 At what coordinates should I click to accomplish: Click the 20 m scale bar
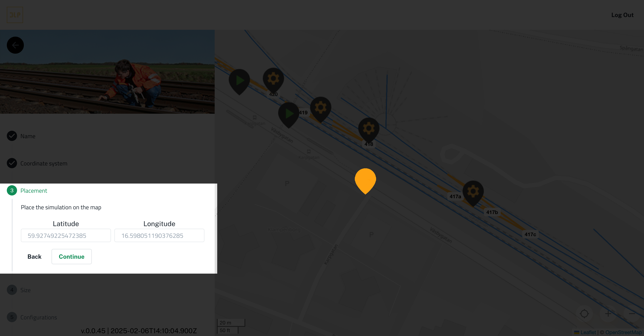click(x=231, y=323)
